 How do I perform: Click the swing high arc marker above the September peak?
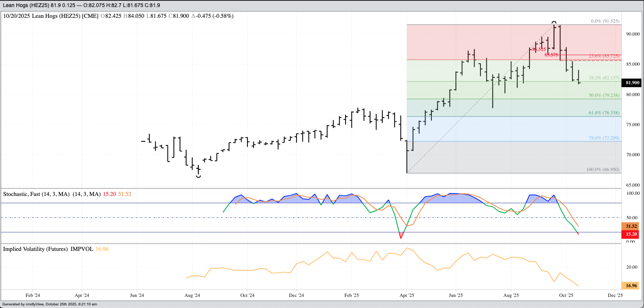tap(554, 23)
